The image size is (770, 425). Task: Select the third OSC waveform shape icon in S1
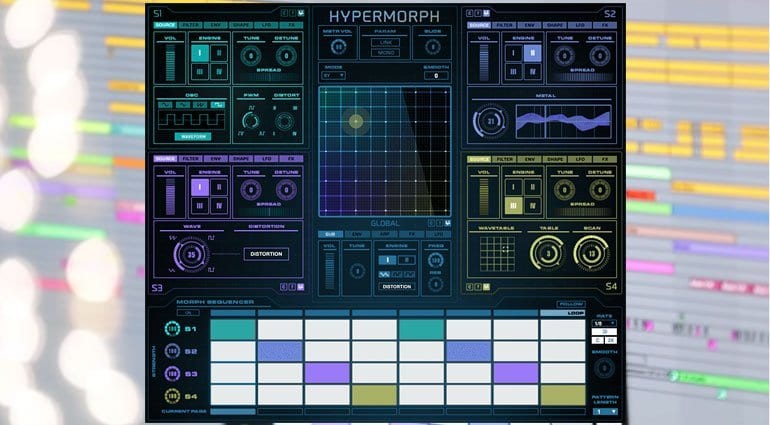[200, 105]
